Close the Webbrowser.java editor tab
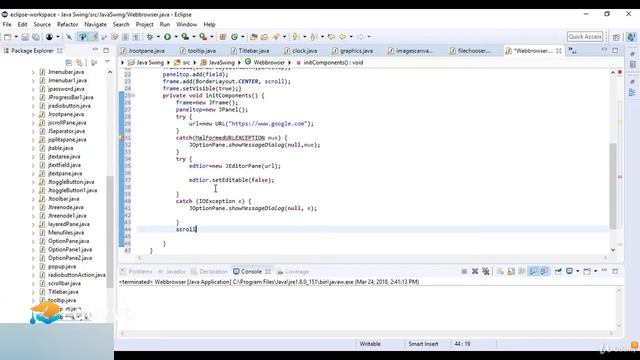 (558, 51)
